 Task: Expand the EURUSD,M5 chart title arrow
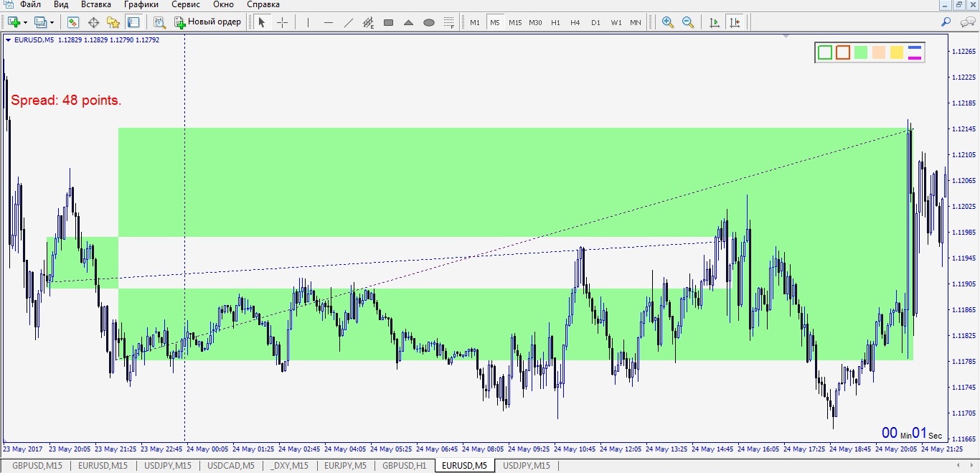tap(8, 40)
